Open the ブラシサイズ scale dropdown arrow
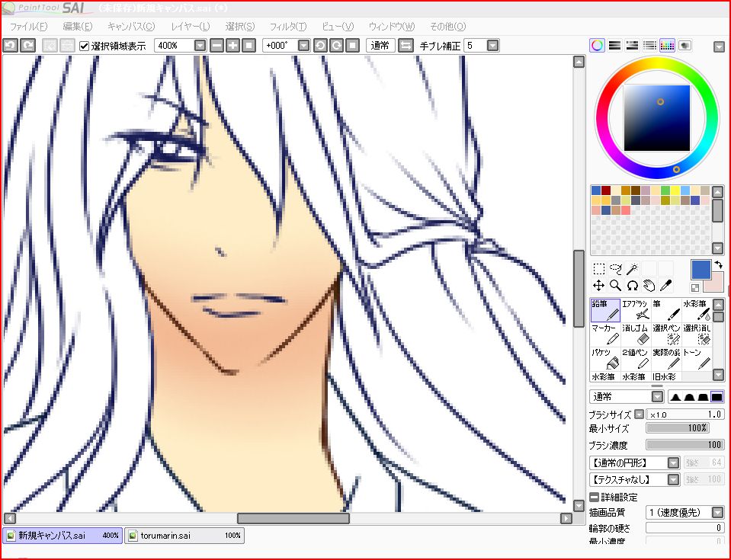The width and height of the screenshot is (731, 560). 640,414
